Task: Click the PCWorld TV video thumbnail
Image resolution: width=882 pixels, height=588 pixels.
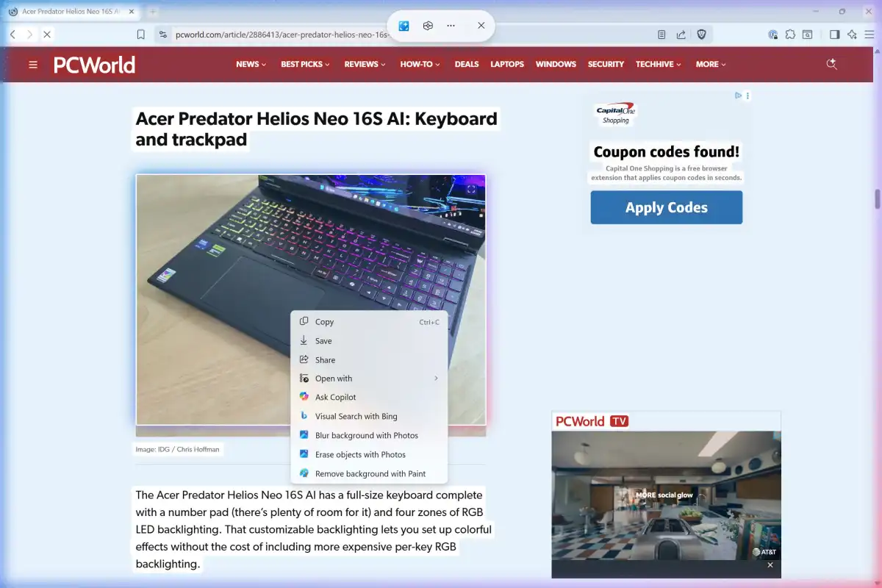Action: 666,495
